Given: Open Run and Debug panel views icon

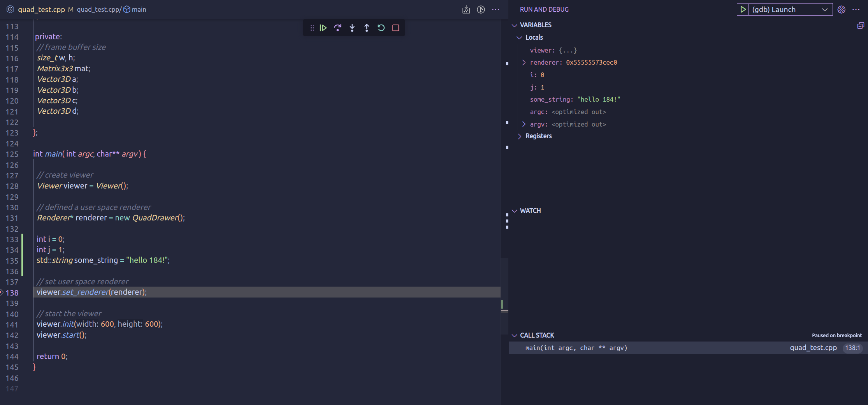Looking at the screenshot, I should (x=860, y=25).
